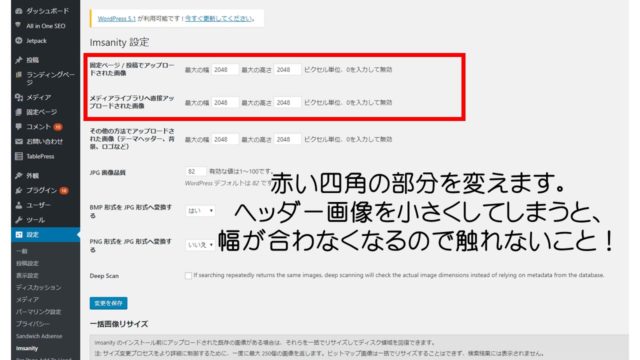Screen dimensions: 640x360
Task: Click the 今すぐ更新してください link
Action: [219, 18]
